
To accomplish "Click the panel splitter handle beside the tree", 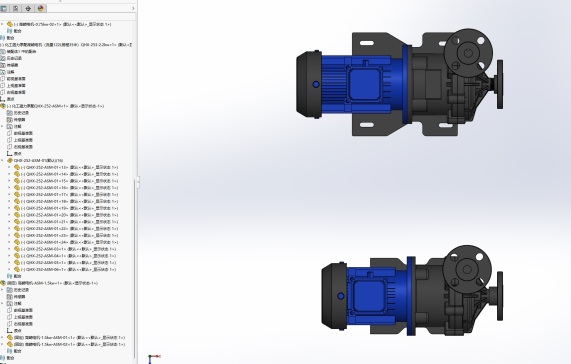I will [138, 183].
